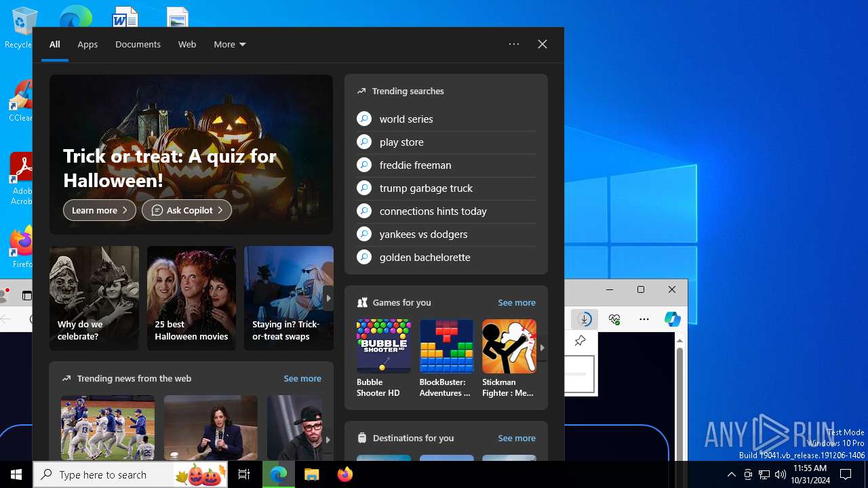The width and height of the screenshot is (868, 488).
Task: Show next Halloween cards with arrow
Action: [x=328, y=298]
